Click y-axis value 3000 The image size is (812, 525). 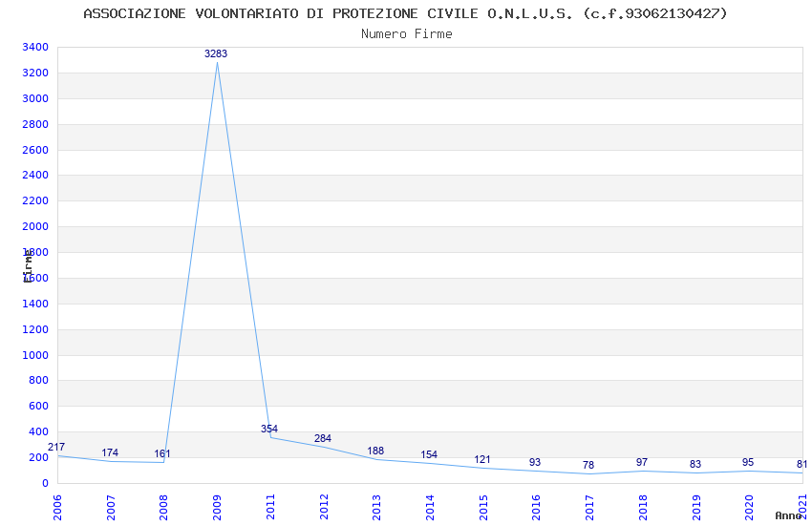tap(35, 98)
